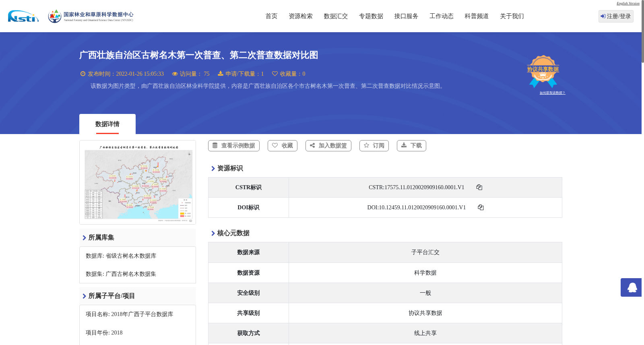Select the 数据详情 tab
The image size is (644, 345).
107,124
